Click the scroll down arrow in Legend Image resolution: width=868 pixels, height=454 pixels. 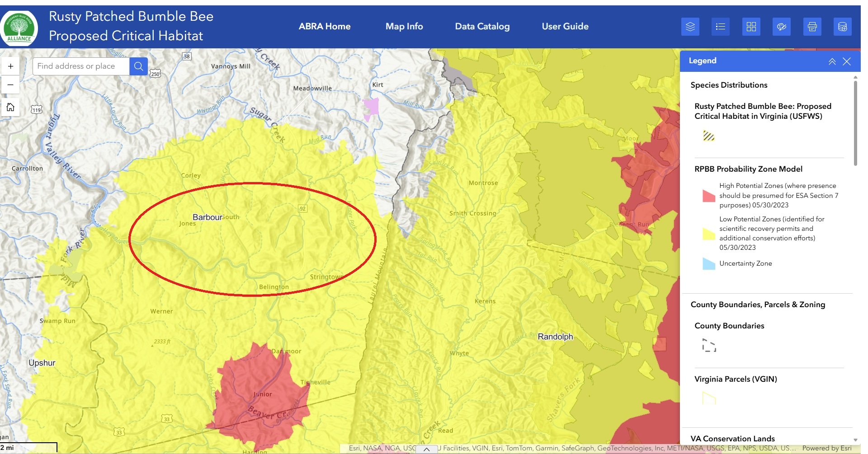tap(855, 440)
